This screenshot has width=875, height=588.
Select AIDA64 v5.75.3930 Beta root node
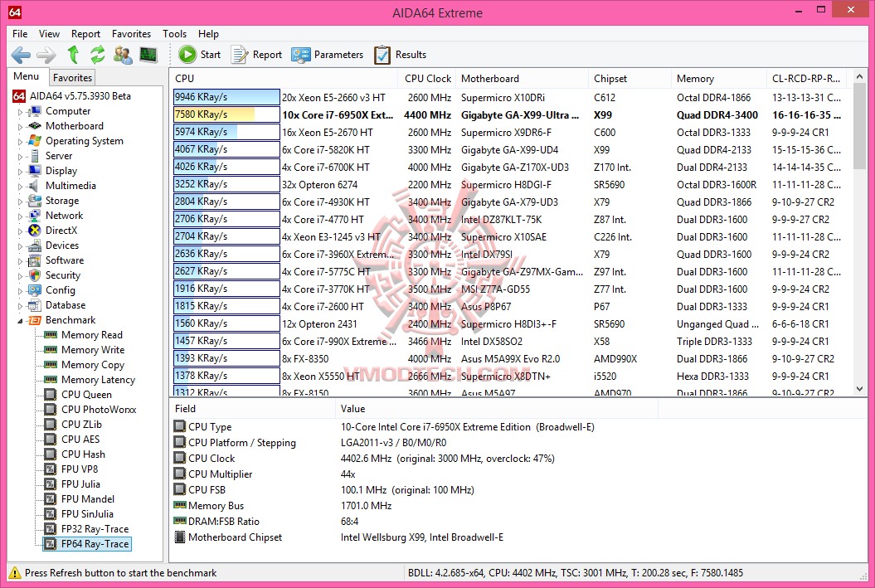click(80, 96)
